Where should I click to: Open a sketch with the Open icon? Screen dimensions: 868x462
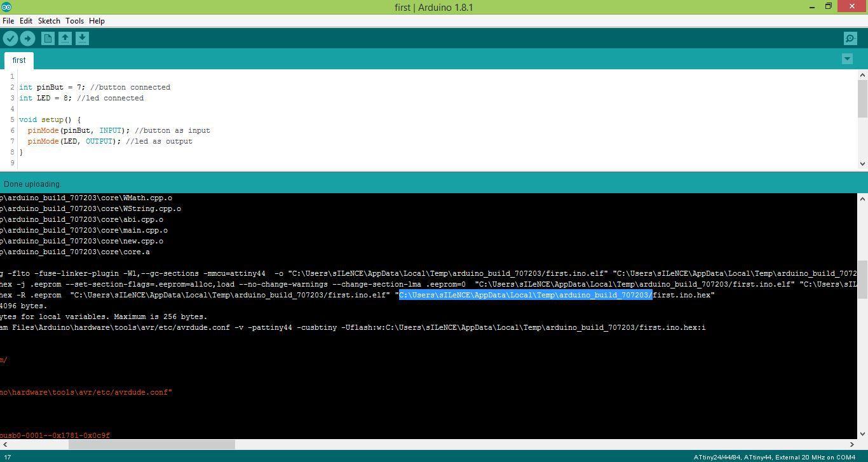pyautogui.click(x=65, y=39)
